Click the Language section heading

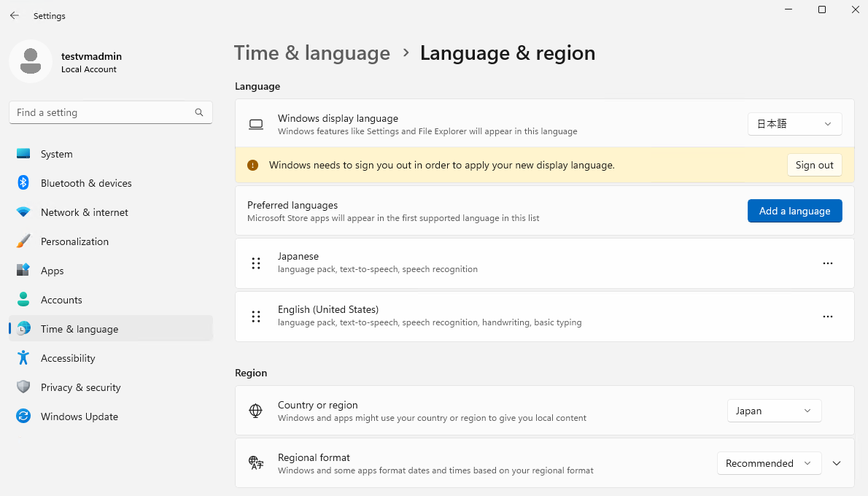click(257, 86)
